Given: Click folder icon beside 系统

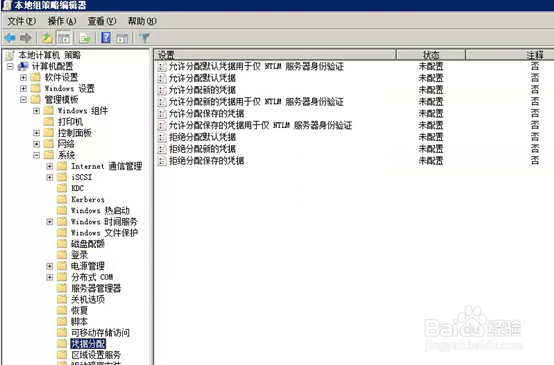Looking at the screenshot, I should click(49, 155).
